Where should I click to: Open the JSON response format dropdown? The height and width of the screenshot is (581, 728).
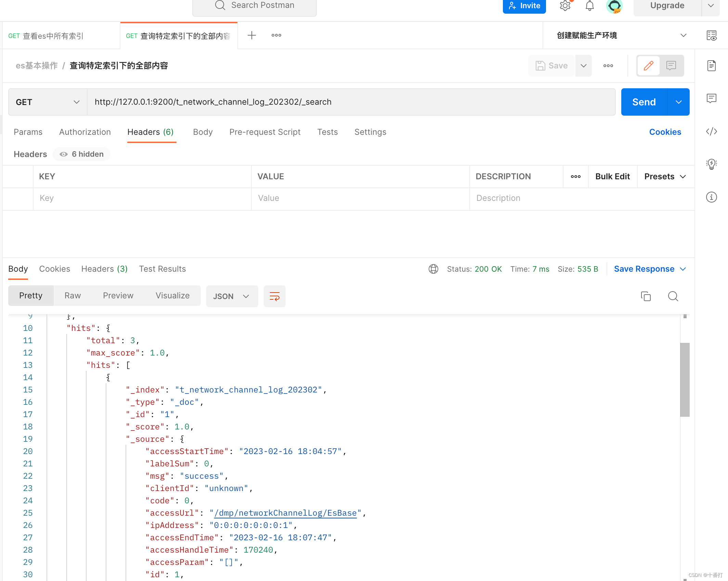click(x=232, y=296)
